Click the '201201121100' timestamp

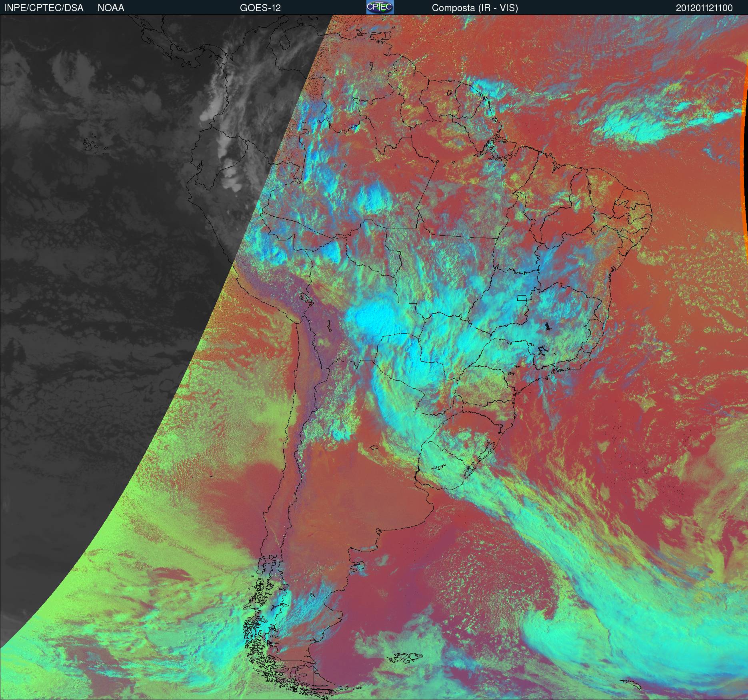click(704, 8)
